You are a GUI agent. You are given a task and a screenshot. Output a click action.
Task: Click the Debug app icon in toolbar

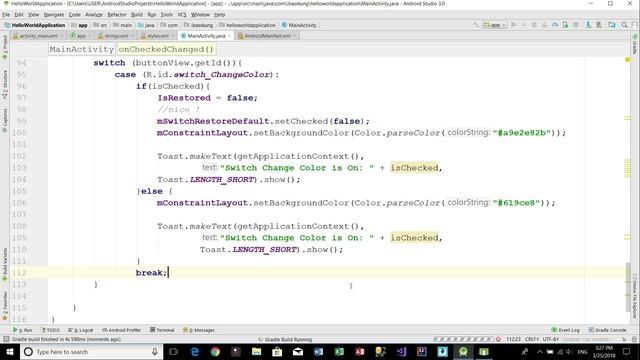(534, 25)
